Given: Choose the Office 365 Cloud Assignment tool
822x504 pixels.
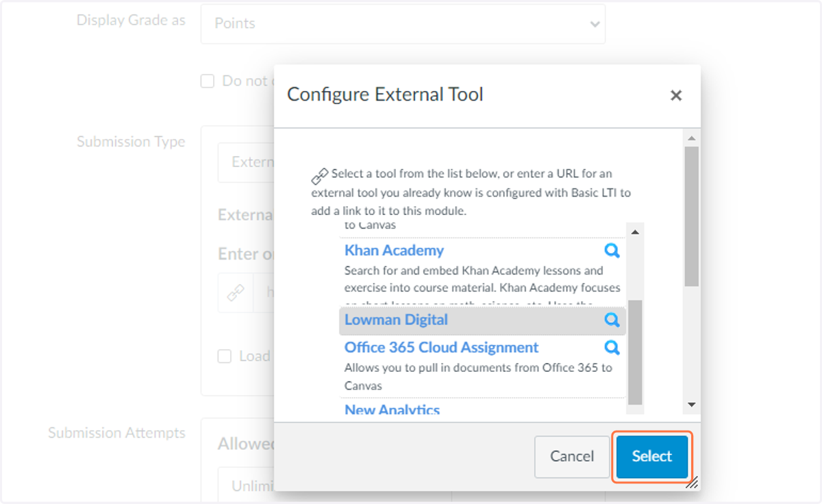Looking at the screenshot, I should (441, 347).
